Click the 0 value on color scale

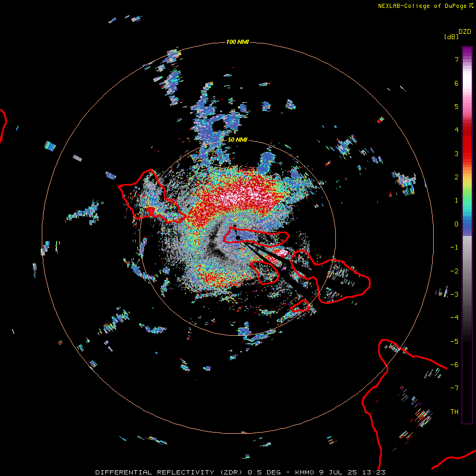pyautogui.click(x=456, y=224)
